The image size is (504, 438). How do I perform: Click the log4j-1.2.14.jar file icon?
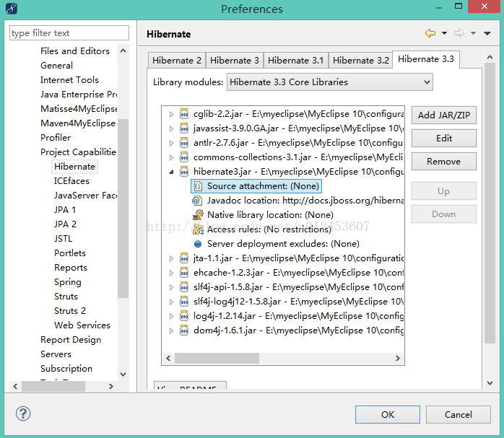[184, 316]
